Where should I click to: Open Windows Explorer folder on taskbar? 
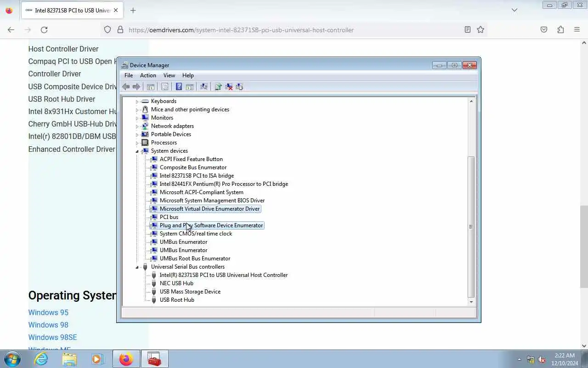pos(69,359)
